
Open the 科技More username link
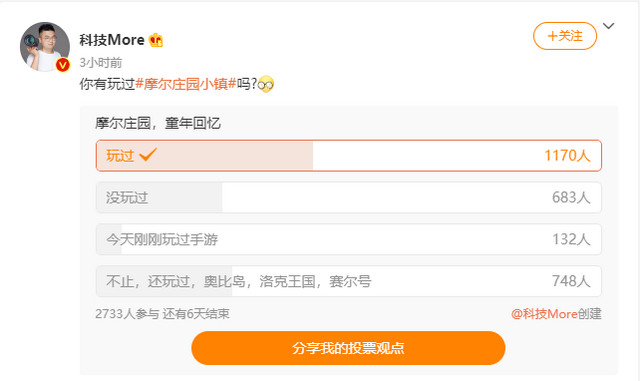[x=112, y=40]
